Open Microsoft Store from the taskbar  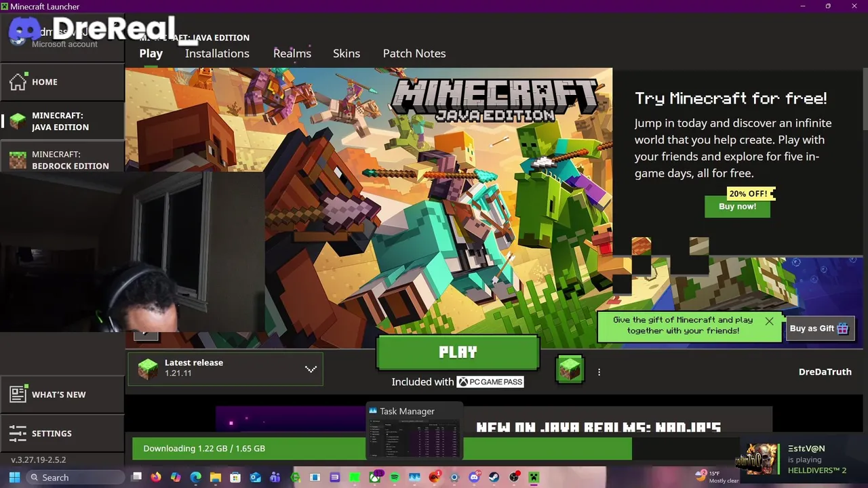(x=235, y=477)
